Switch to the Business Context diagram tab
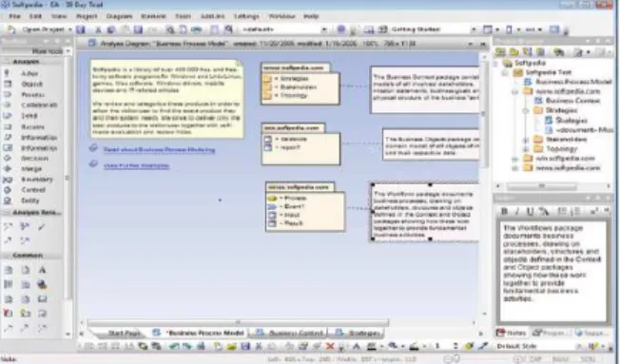Image resolution: width=620 pixels, height=364 pixels. [291, 334]
